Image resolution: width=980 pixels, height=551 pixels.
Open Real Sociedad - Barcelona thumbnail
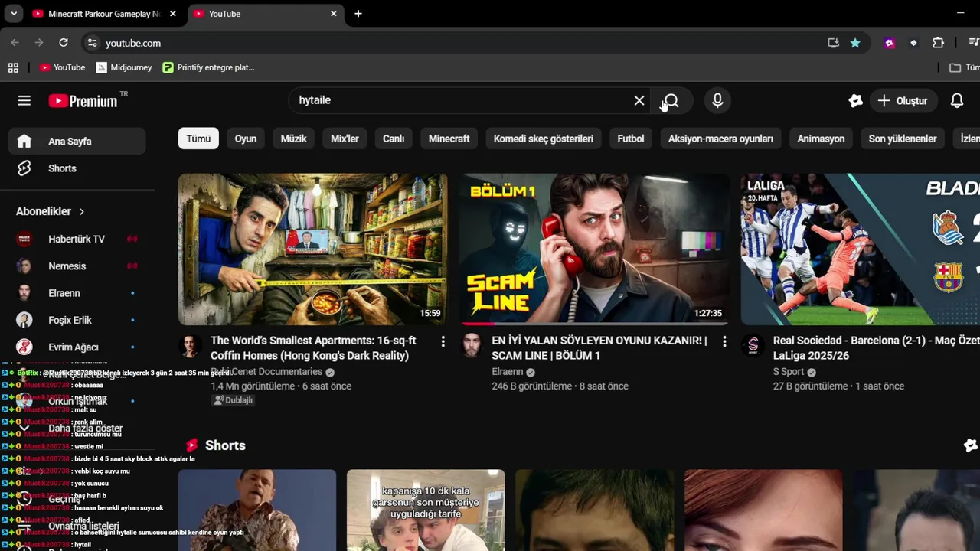(x=861, y=249)
